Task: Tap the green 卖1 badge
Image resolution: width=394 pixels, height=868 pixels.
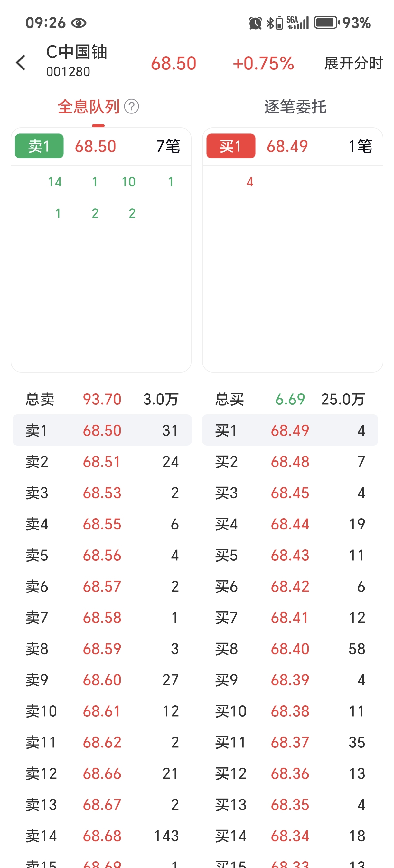Action: click(39, 146)
